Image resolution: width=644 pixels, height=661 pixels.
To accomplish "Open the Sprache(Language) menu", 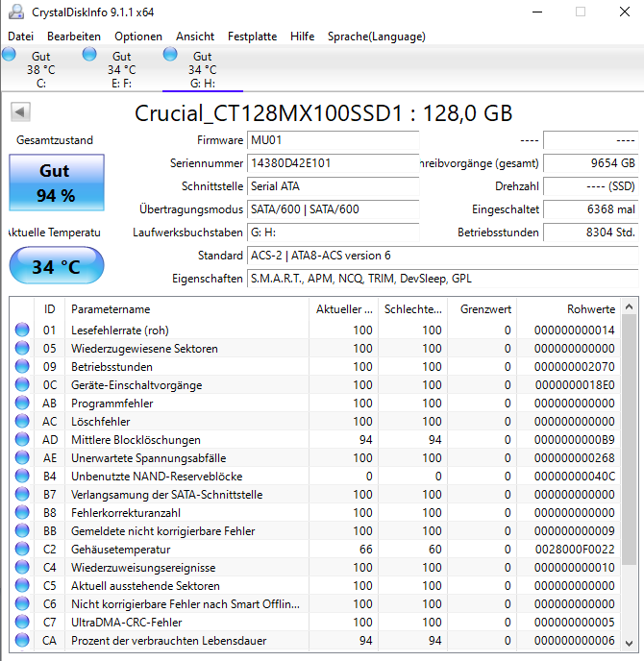I will (377, 37).
